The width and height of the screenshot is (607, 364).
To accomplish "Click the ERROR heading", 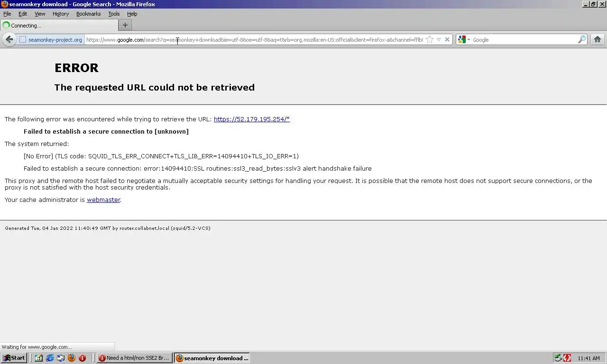I will pos(76,68).
